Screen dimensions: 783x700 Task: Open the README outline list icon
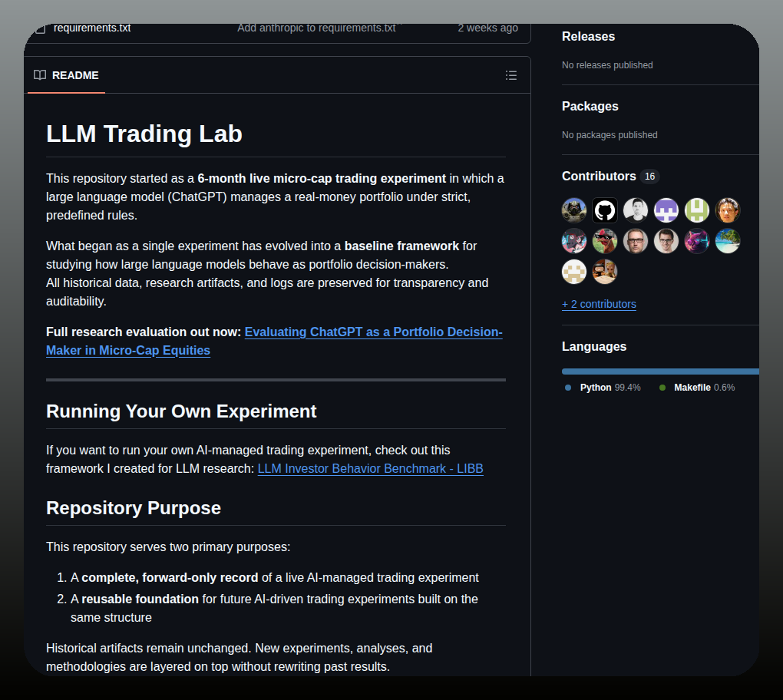point(510,75)
